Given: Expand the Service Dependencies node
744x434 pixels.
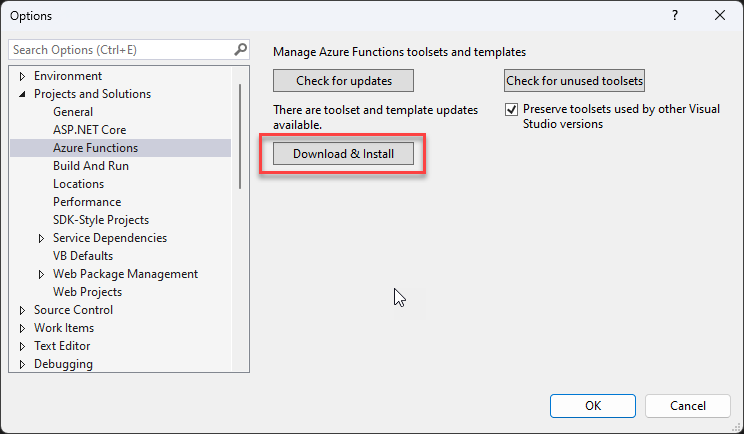Looking at the screenshot, I should point(41,238).
